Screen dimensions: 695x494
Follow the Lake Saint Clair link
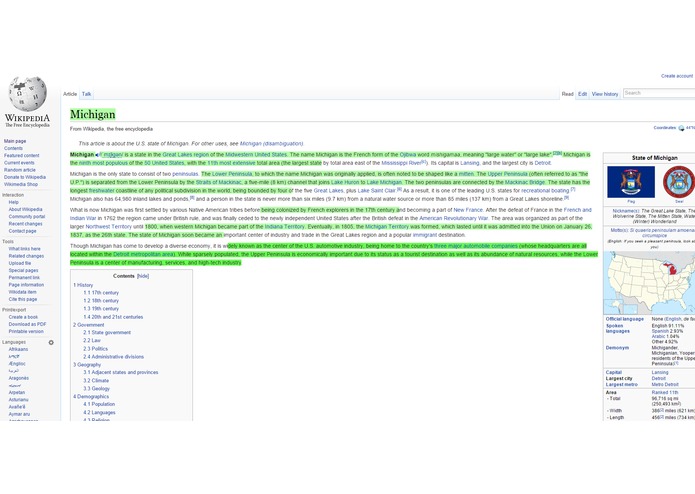coord(376,191)
